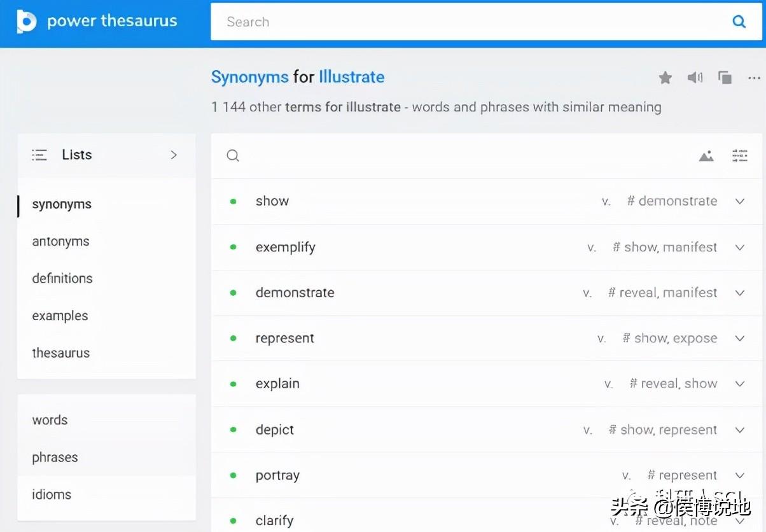This screenshot has width=766, height=532.
Task: Toggle image view mountain icon
Action: tap(706, 156)
